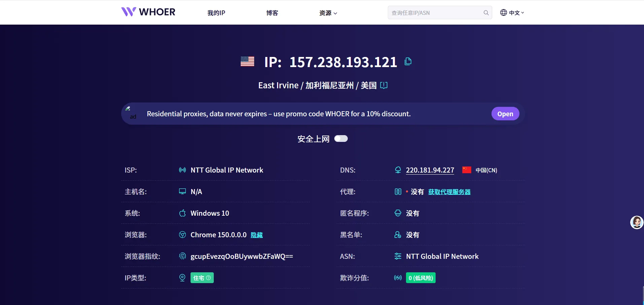Click the Residential proxies ad text
This screenshot has width=644, height=305.
(279, 114)
